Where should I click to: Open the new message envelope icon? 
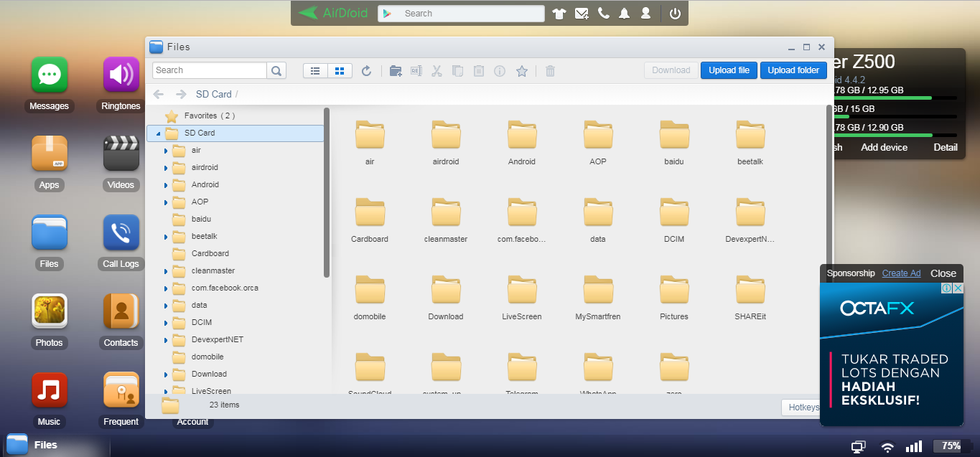coord(582,14)
